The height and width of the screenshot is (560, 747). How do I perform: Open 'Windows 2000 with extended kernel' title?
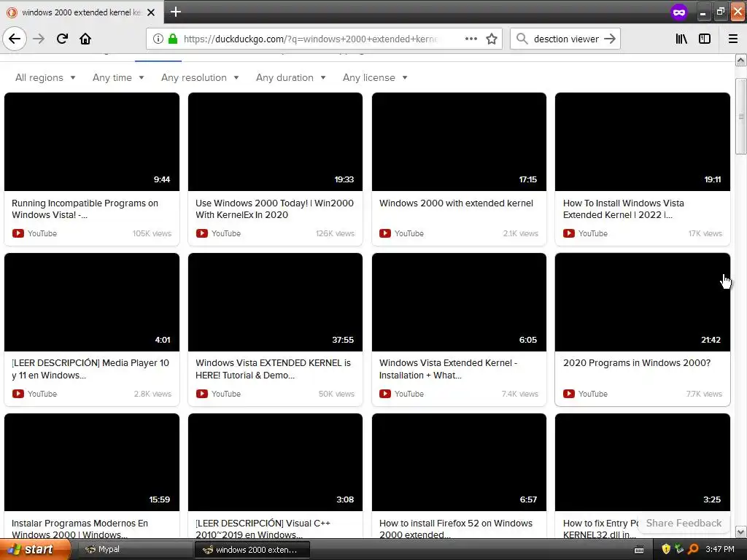click(x=456, y=203)
